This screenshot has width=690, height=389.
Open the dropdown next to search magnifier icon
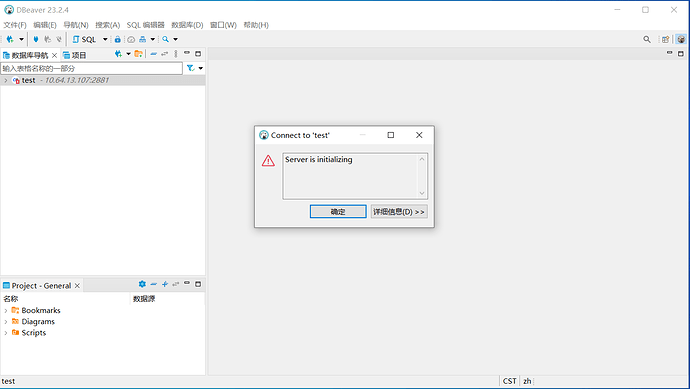176,39
